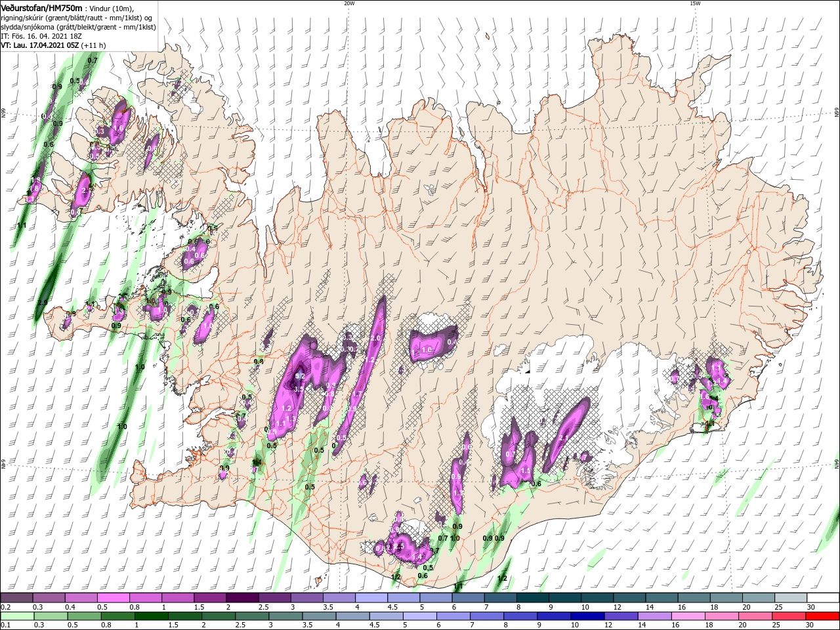Pick the lower legend pink swatch between 16 and 18
The image size is (840, 630).
[688, 616]
